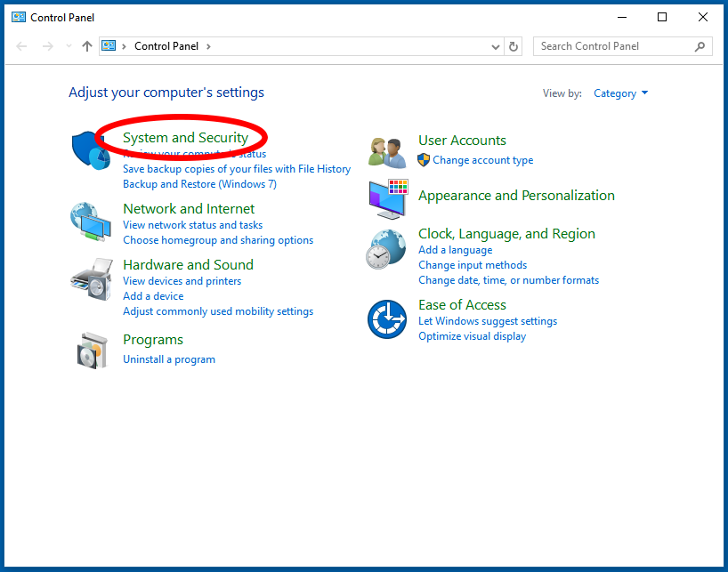Open Appearance and Personalization
Screen dimensions: 728x572
(x=517, y=196)
